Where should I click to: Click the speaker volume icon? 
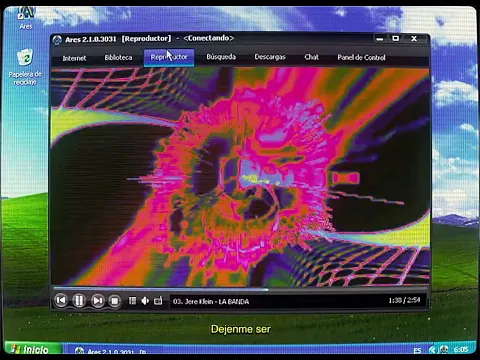click(x=145, y=301)
